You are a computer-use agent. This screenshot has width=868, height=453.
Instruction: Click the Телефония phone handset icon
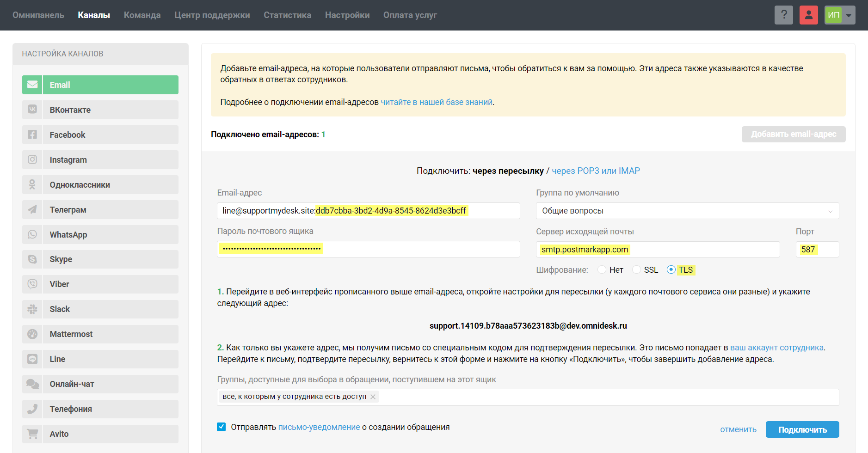coord(32,409)
